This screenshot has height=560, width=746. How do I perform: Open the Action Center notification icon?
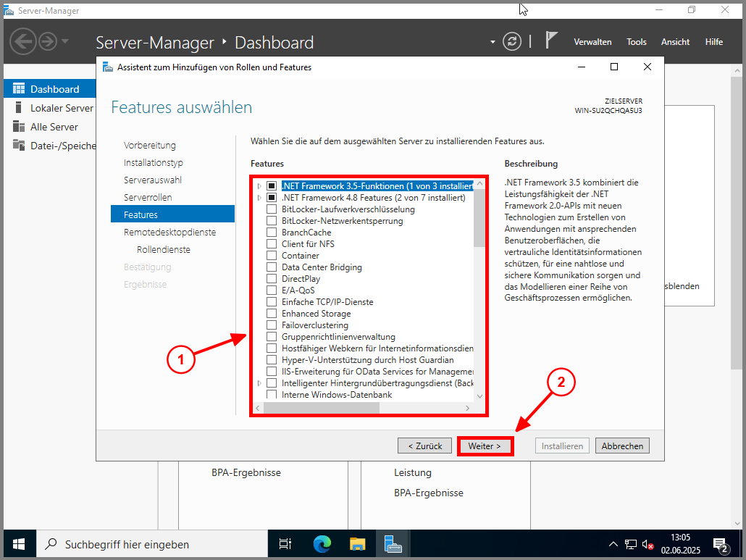(720, 544)
